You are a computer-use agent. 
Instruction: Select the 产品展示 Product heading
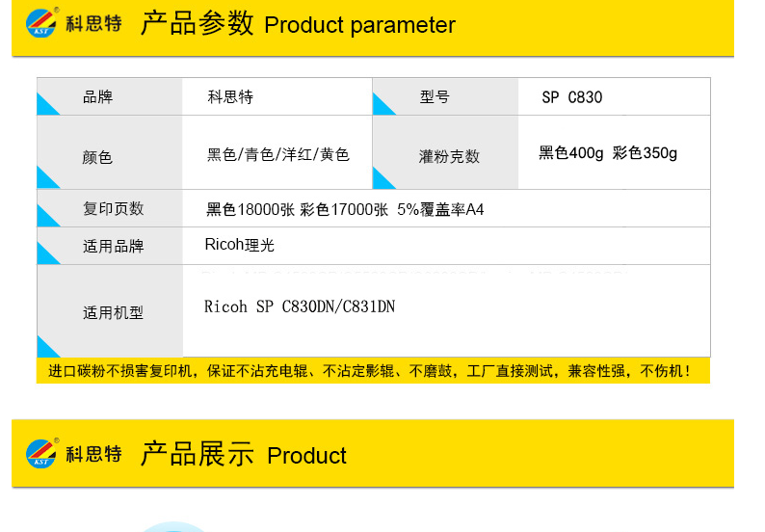click(243, 454)
